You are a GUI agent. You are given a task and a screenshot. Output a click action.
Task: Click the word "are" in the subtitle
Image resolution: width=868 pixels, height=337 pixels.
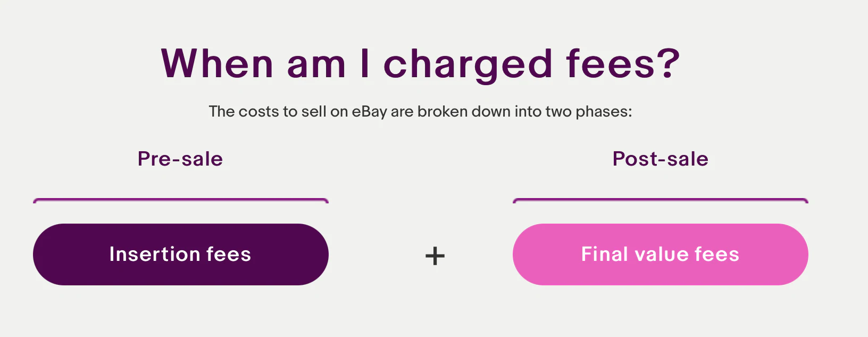[x=402, y=112]
